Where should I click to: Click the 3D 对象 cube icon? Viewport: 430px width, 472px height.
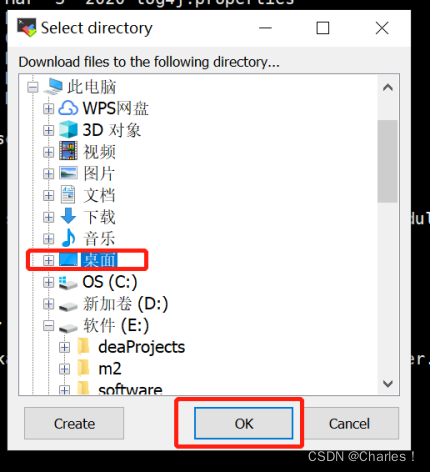pyautogui.click(x=68, y=130)
